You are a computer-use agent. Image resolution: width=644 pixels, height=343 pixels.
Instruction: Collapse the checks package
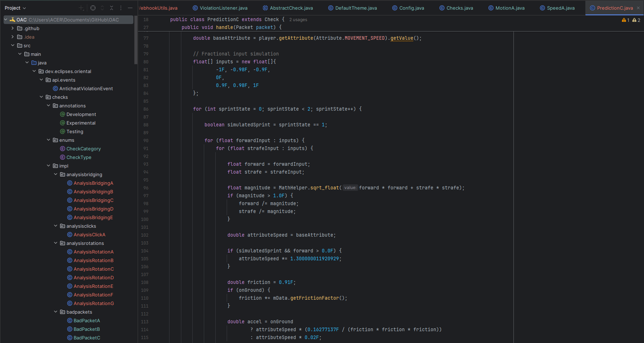coord(41,97)
